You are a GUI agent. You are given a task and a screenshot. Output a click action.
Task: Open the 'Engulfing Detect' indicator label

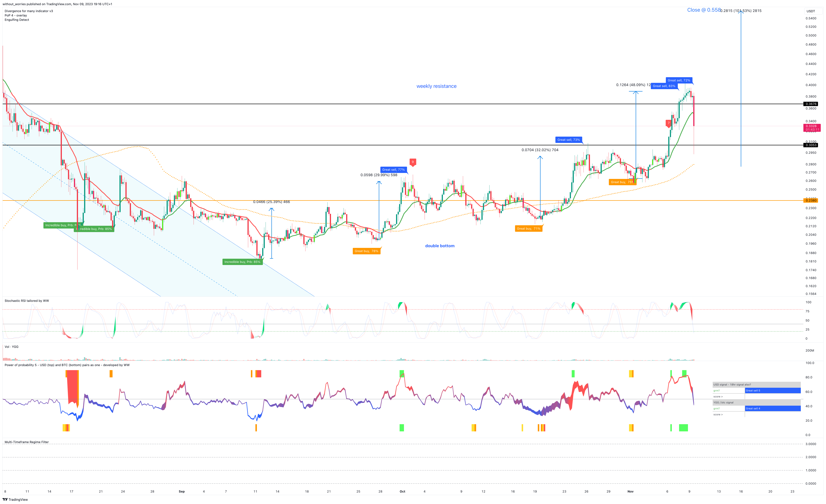(17, 20)
